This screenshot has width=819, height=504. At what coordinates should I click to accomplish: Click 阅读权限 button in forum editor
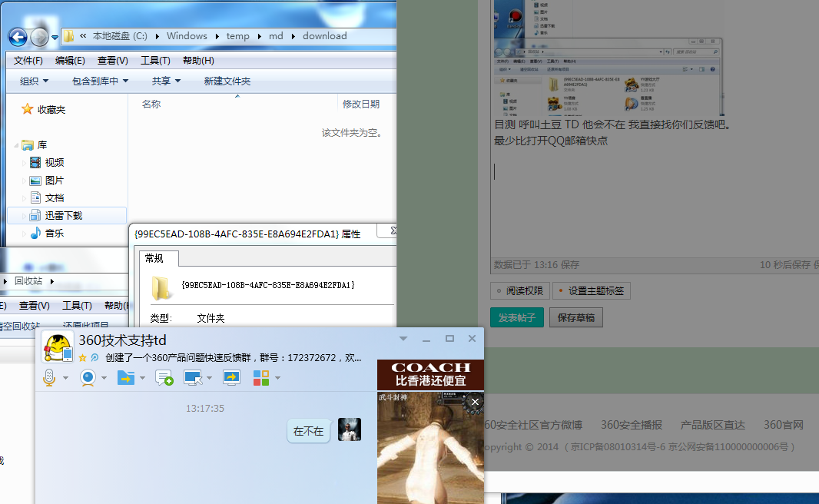click(519, 291)
